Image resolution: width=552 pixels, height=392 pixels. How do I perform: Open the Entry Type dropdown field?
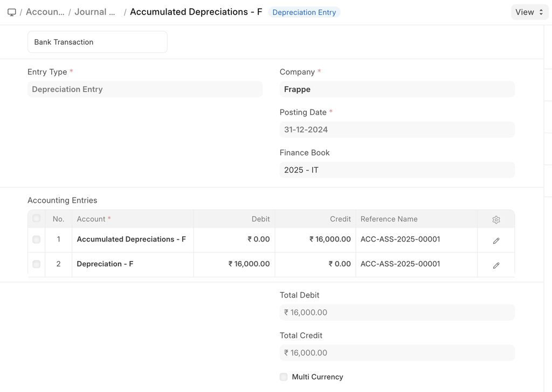(x=145, y=90)
